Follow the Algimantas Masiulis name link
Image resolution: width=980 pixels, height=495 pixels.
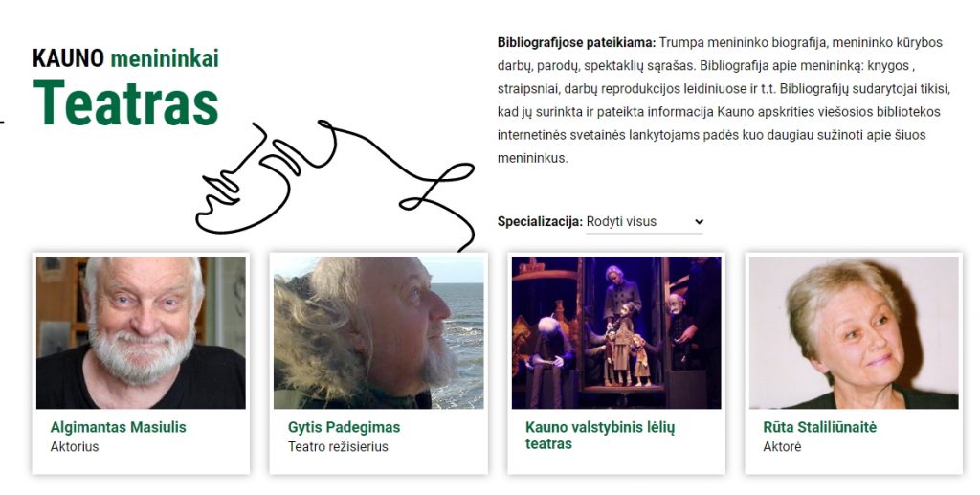118,427
